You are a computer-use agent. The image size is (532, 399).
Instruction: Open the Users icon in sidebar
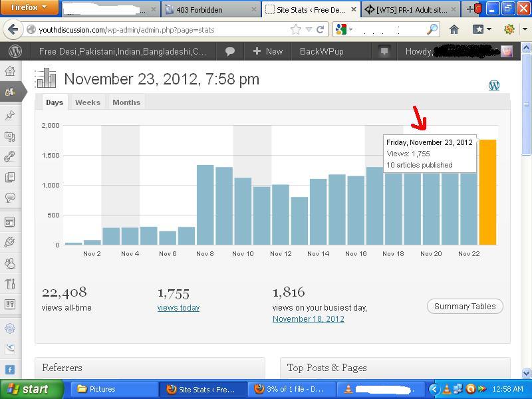[x=10, y=263]
